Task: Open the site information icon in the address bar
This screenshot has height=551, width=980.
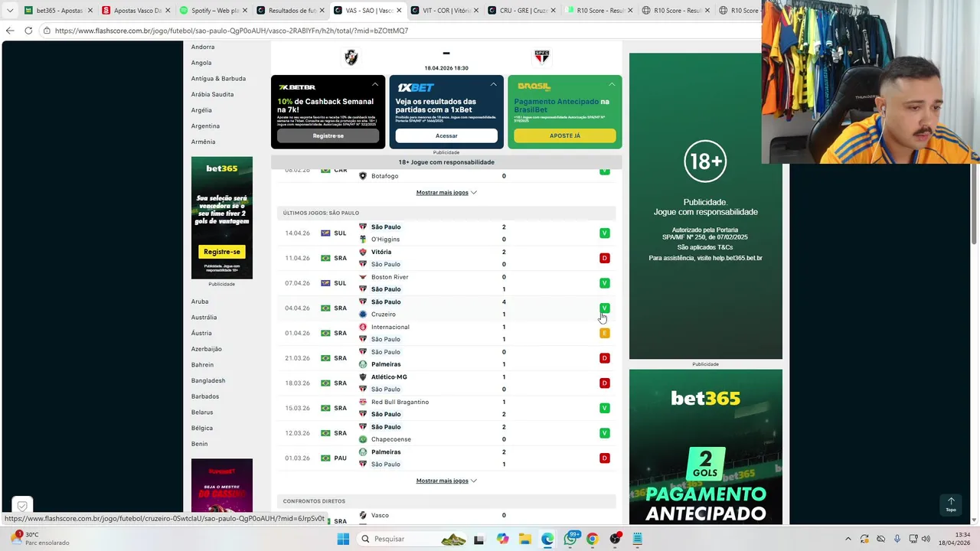Action: tap(47, 31)
